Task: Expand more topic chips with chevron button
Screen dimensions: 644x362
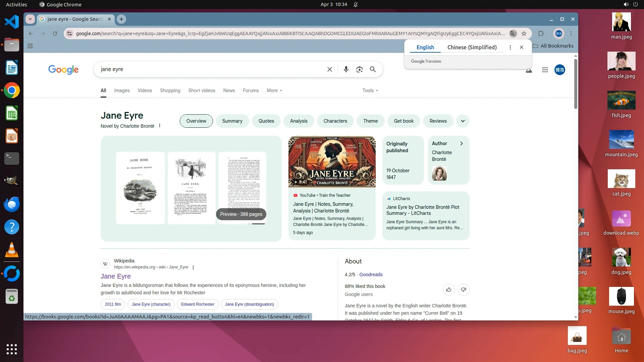Action: coord(463,121)
